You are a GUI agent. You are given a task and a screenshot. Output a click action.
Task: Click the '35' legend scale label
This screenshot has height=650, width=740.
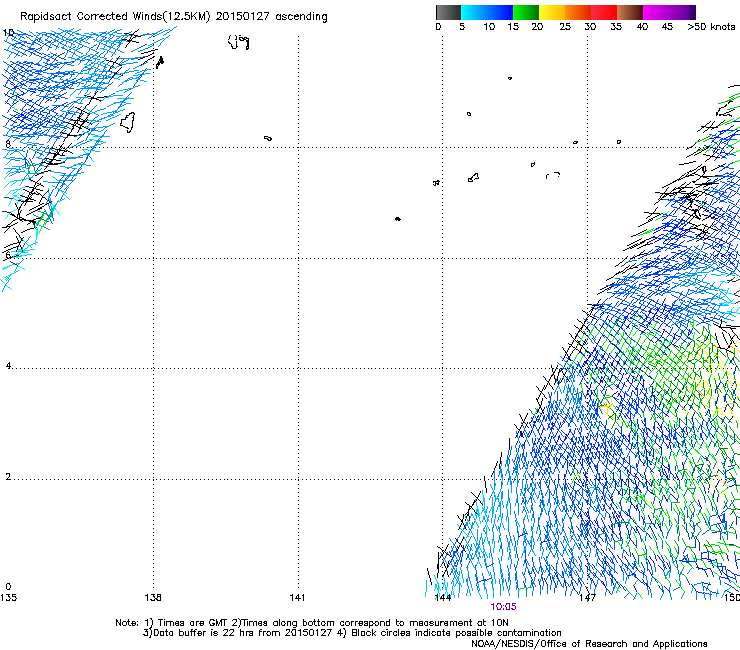tap(616, 27)
